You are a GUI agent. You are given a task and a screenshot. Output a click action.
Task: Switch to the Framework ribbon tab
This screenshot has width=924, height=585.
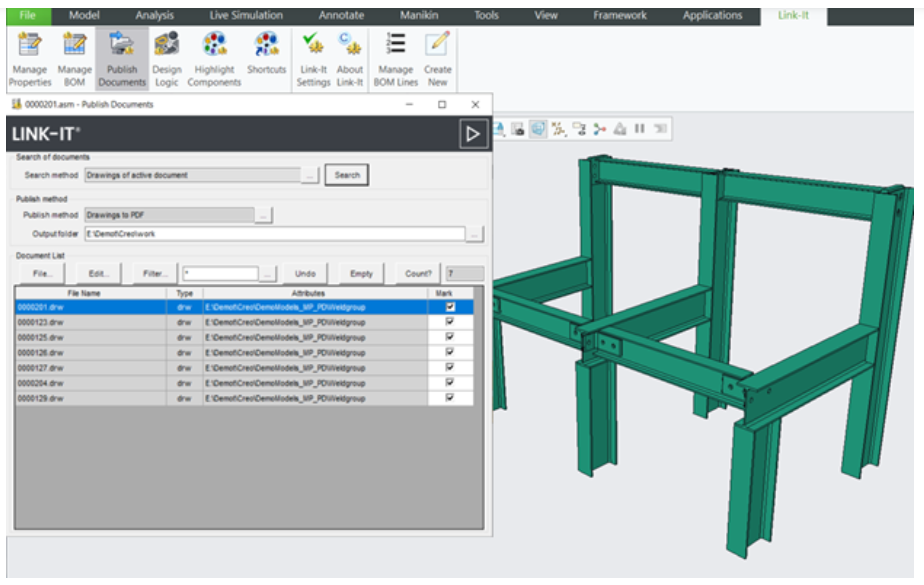[x=620, y=16]
